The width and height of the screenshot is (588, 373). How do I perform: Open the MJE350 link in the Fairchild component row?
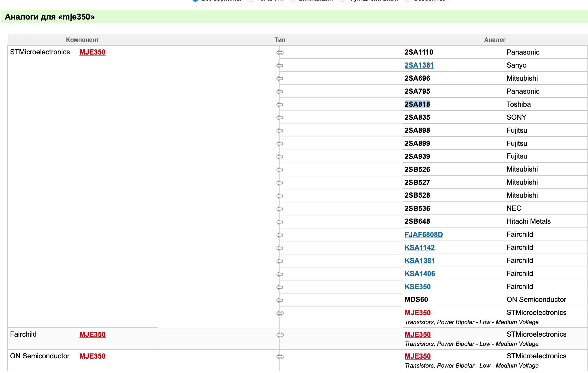pos(92,334)
